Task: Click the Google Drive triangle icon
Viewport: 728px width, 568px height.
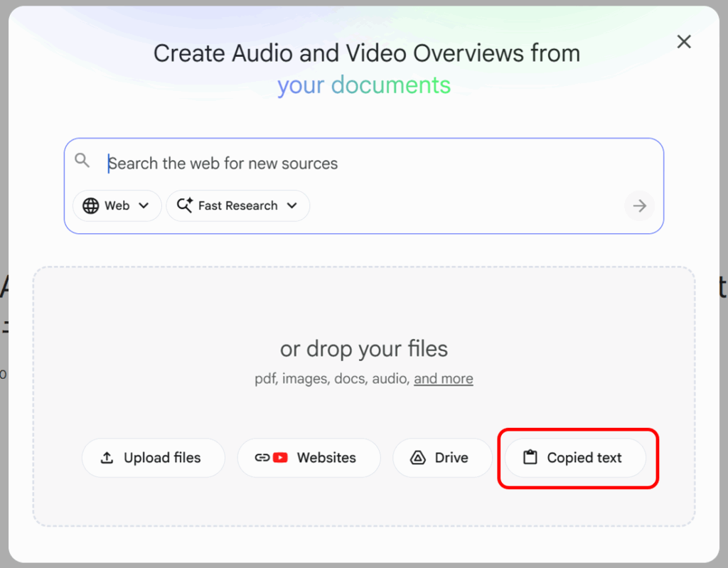Action: (418, 458)
